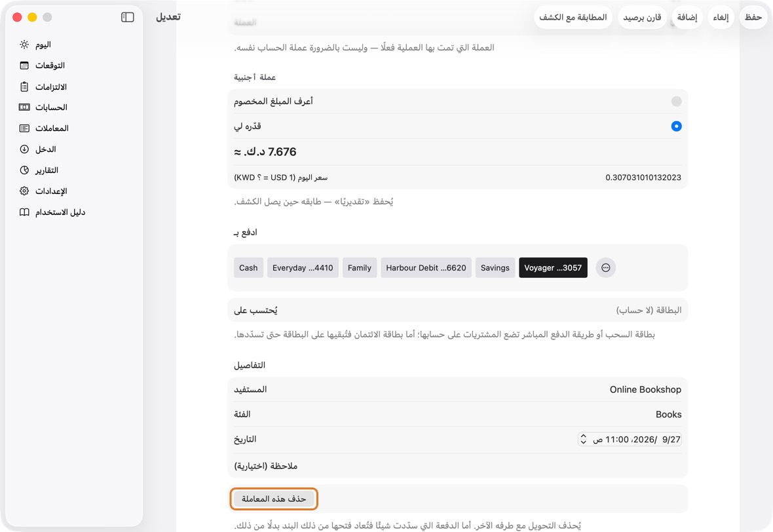Choose the Savings account chip
Image resolution: width=773 pixels, height=532 pixels.
click(x=495, y=268)
